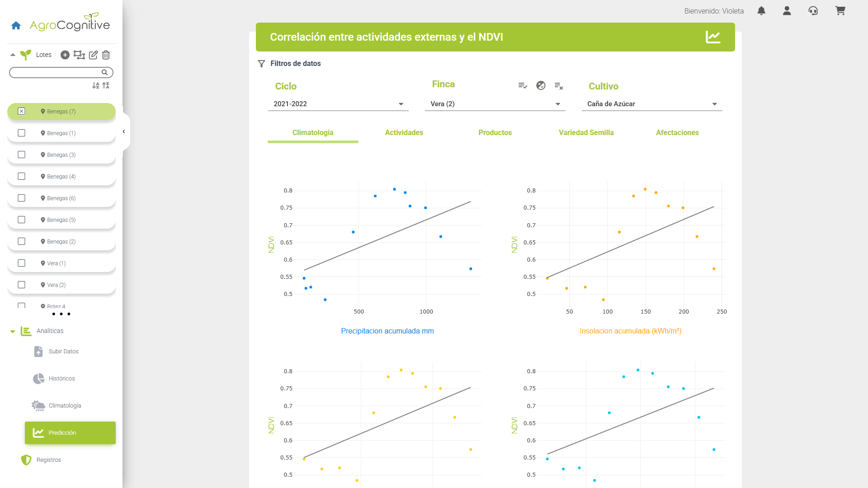Add a new lote with plus icon
The height and width of the screenshot is (488, 868).
point(65,55)
